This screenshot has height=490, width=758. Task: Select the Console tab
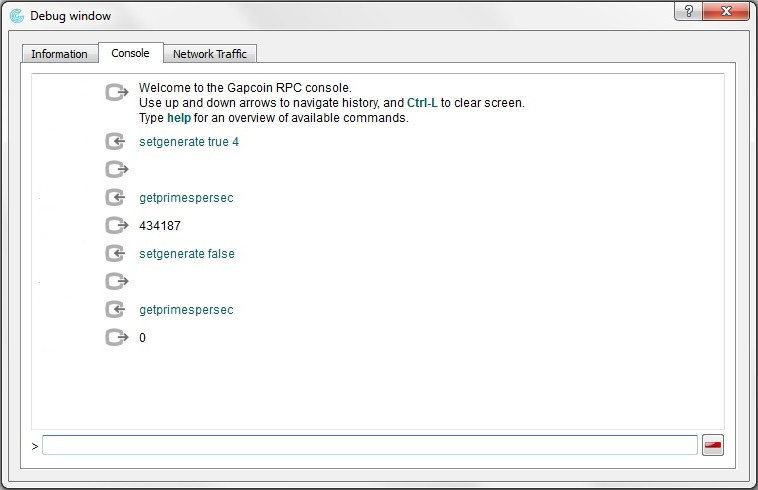tap(131, 53)
